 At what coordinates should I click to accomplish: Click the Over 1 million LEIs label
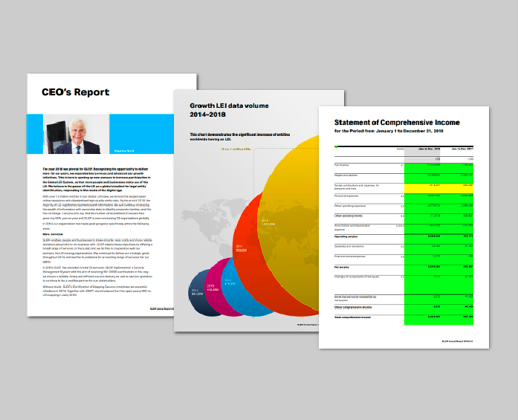click(237, 149)
